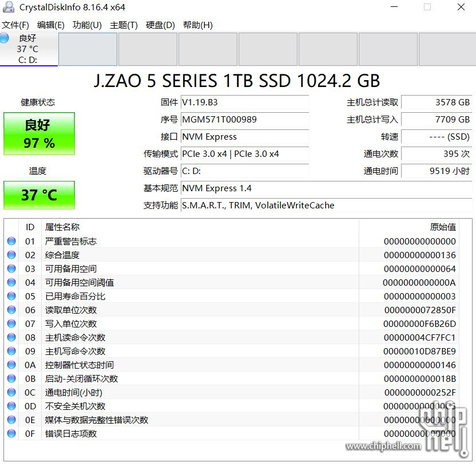Click the 温度 label above the temperature box

[38, 171]
